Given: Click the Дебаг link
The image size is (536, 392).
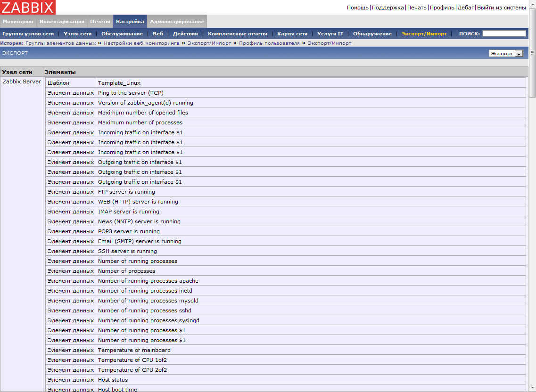Looking at the screenshot, I should 466,8.
